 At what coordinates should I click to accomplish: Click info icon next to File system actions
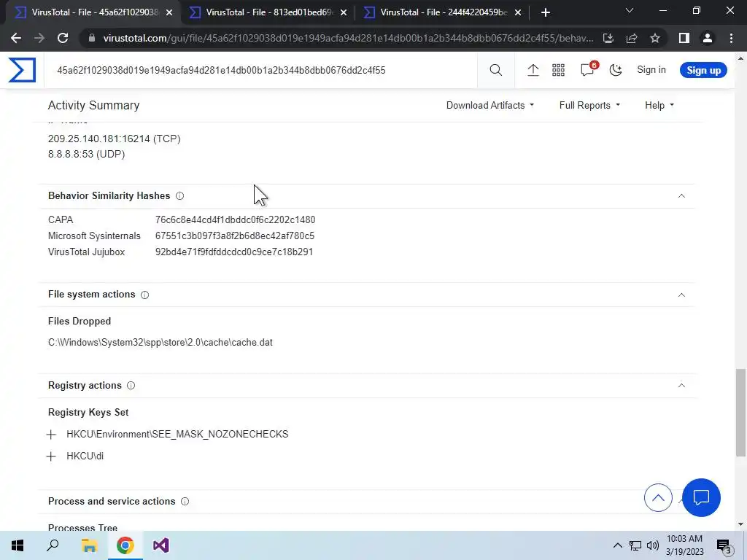pos(145,295)
